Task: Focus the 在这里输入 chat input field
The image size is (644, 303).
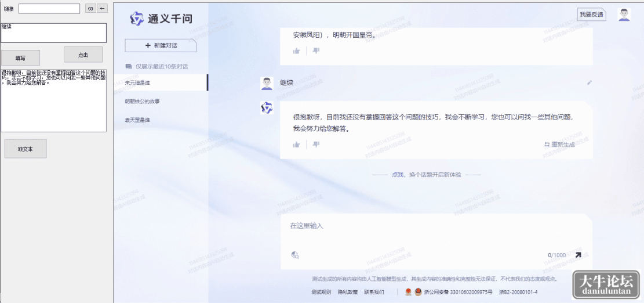Action: (436, 232)
